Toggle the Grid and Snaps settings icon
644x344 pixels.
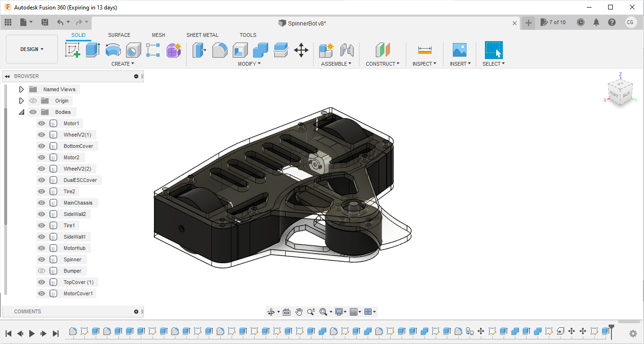(x=355, y=311)
